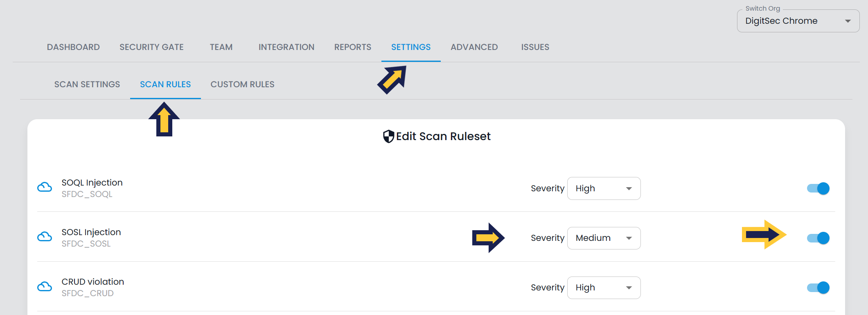Open the Custom Rules tab
The height and width of the screenshot is (315, 868).
point(242,84)
